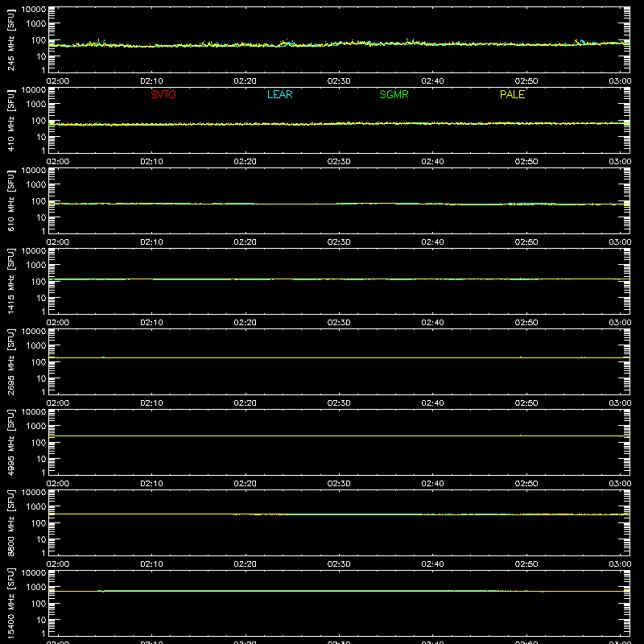
Task: Click the cyan LEAR legend label
Action: [x=279, y=94]
